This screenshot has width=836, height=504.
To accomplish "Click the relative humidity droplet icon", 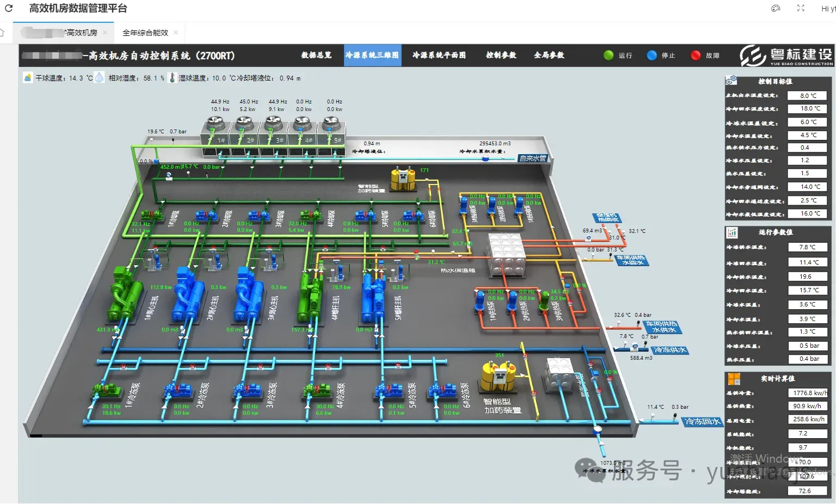I will 100,78.
